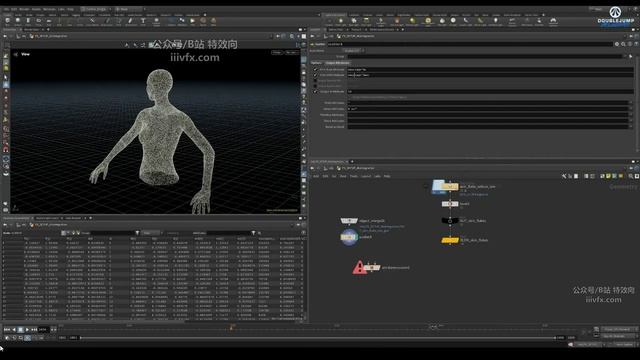Add a Camera from the lights shelf
The image size is (640, 360).
[x=329, y=22]
